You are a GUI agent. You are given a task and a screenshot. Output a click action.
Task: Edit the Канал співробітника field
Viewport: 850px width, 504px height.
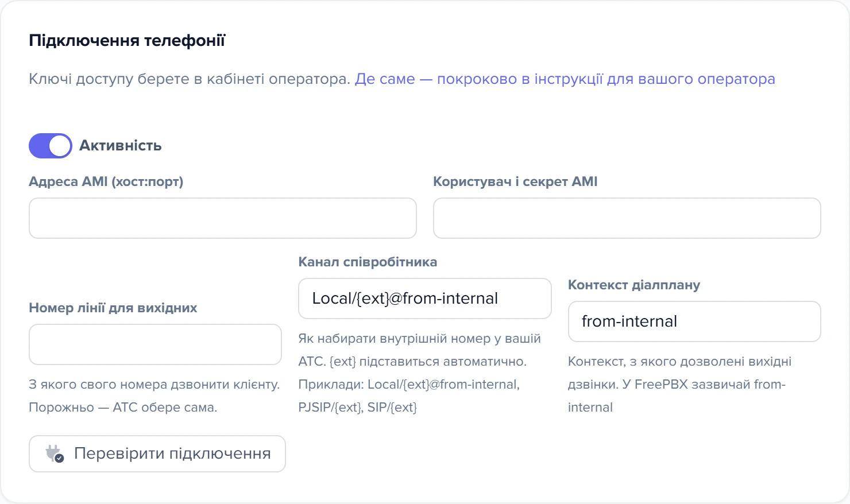(425, 298)
